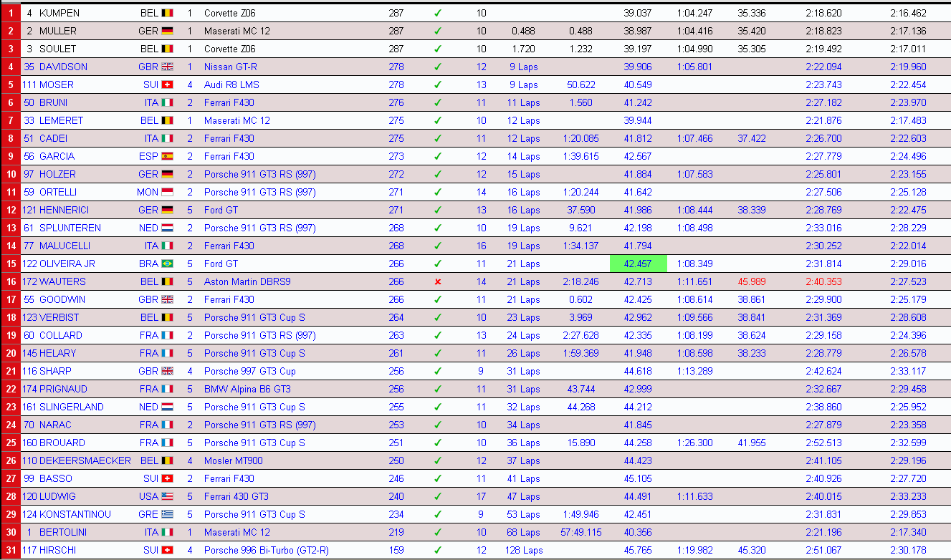Open driver entry BERTOLINI

click(63, 532)
